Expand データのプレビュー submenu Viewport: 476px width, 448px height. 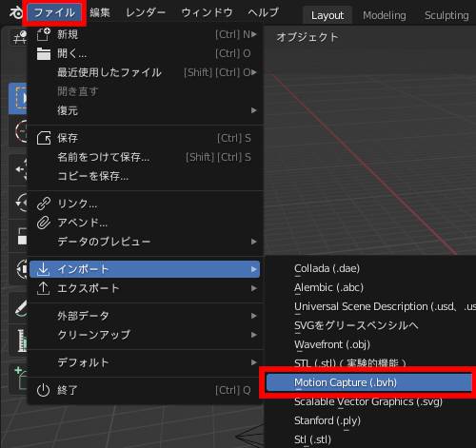coord(145,242)
